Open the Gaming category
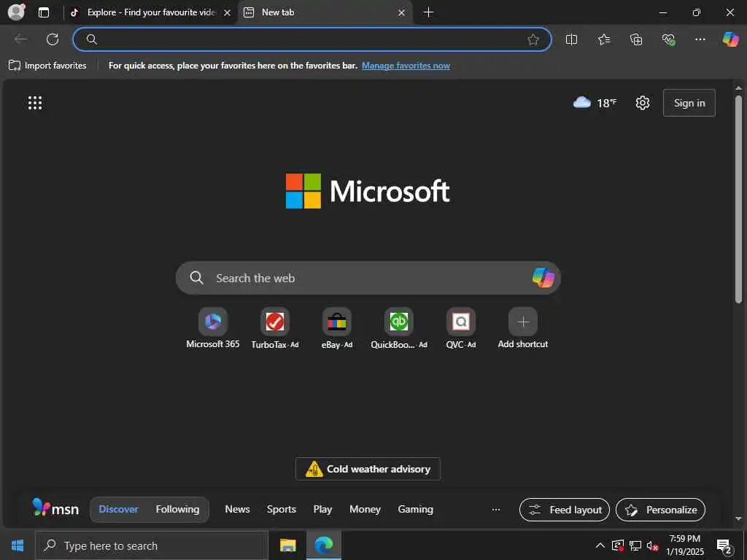Viewport: 747px width, 560px height. coord(415,509)
